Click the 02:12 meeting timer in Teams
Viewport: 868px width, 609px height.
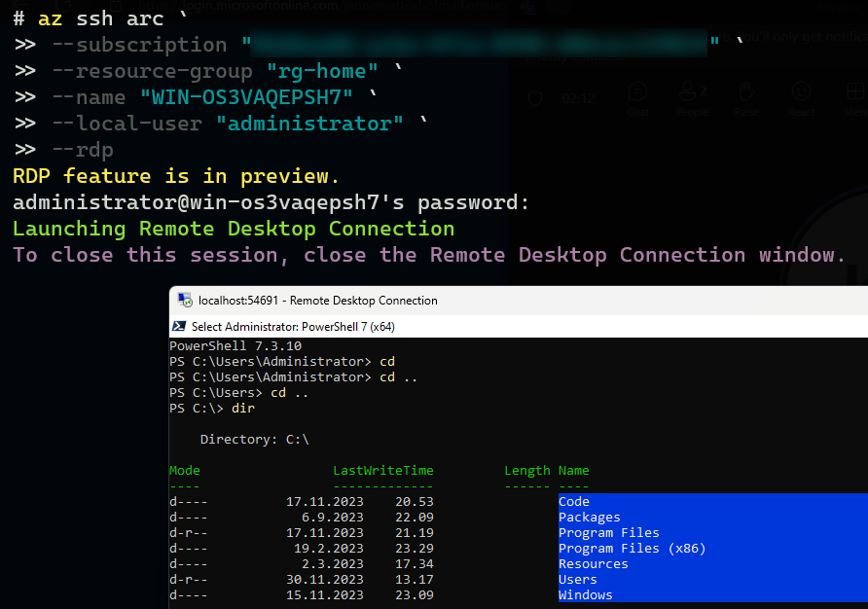click(578, 98)
